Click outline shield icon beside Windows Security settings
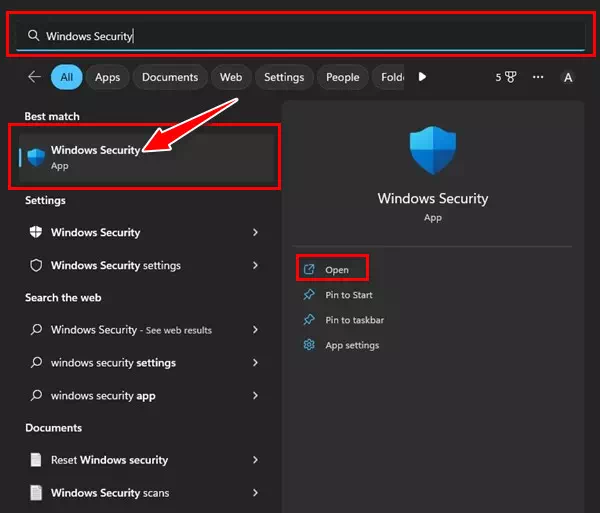 (36, 265)
